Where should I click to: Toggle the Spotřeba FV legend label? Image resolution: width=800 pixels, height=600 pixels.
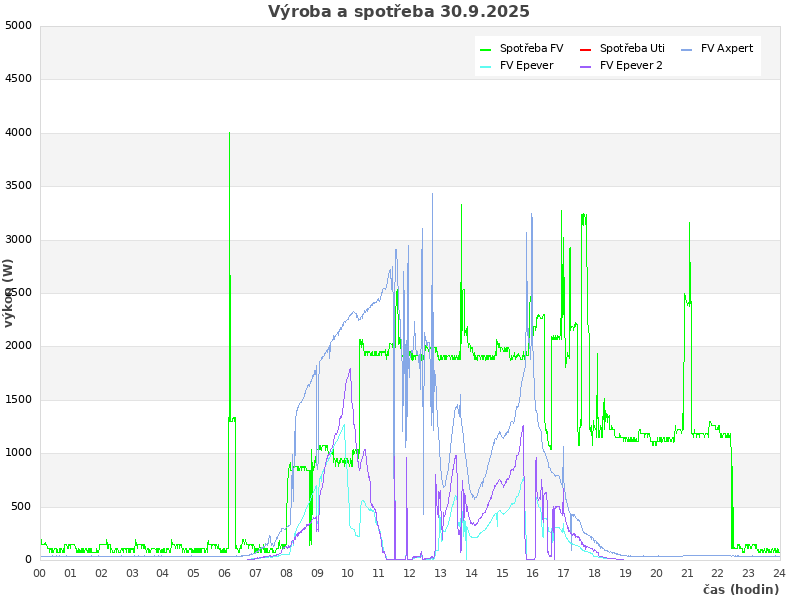pyautogui.click(x=531, y=48)
